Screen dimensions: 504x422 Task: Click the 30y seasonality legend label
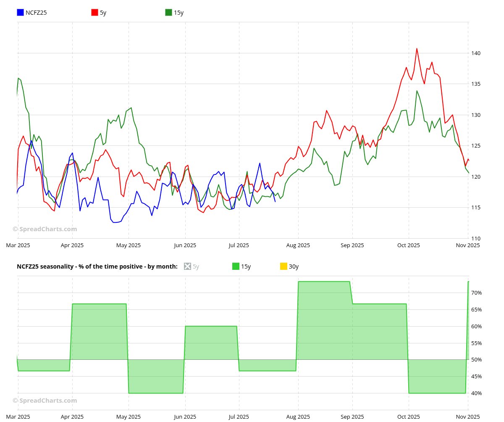[294, 266]
